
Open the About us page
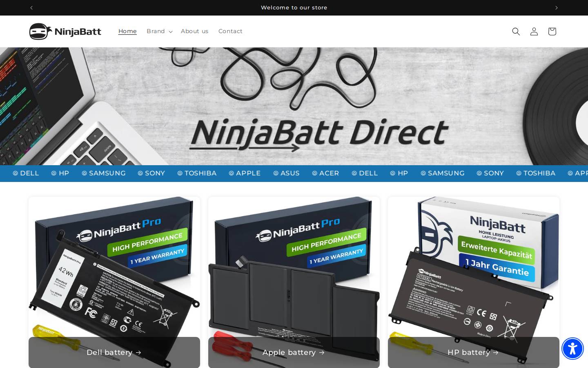(194, 31)
